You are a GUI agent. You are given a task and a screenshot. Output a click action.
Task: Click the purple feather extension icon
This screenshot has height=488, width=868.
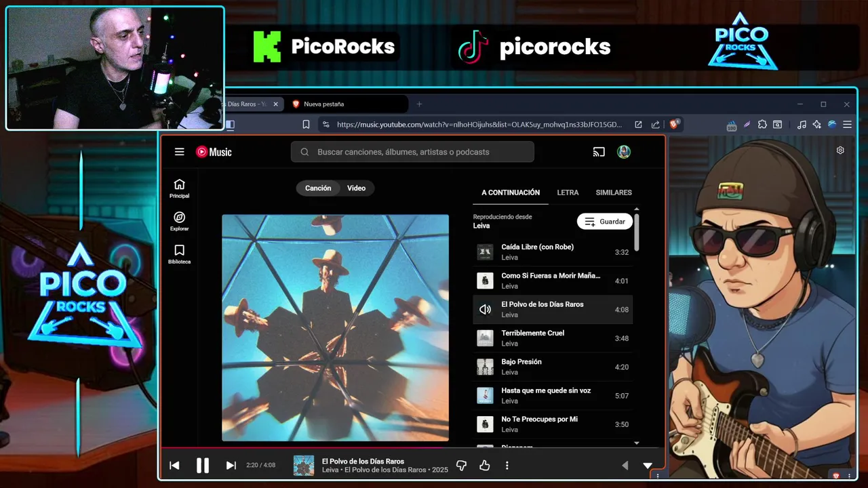click(747, 125)
